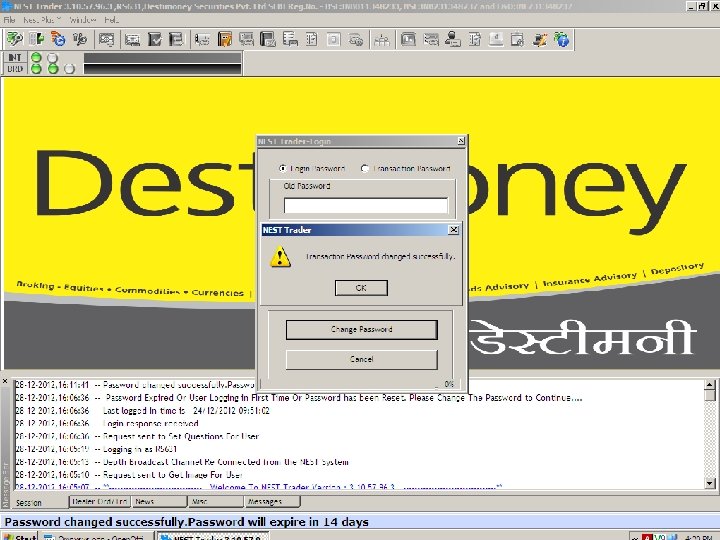720x540 pixels.
Task: Click the orange pencil icon beside the globe
Action: point(540,39)
